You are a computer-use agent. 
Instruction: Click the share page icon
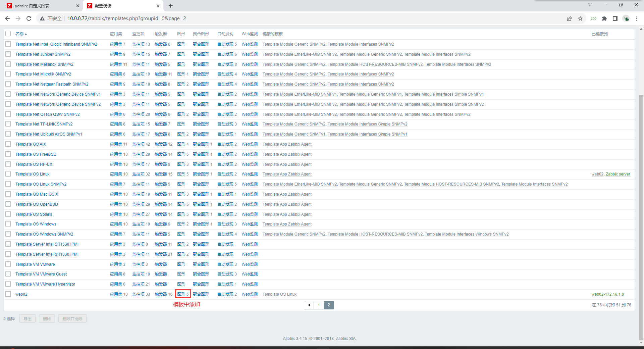point(570,18)
